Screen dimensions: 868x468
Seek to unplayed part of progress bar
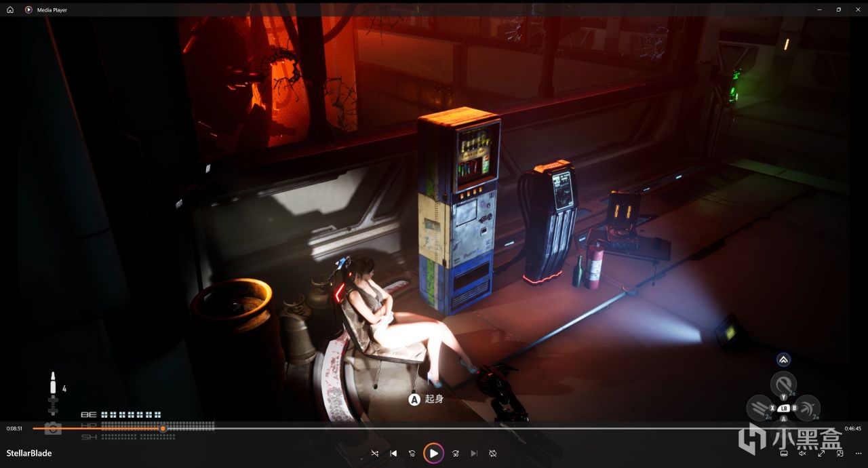click(x=502, y=429)
